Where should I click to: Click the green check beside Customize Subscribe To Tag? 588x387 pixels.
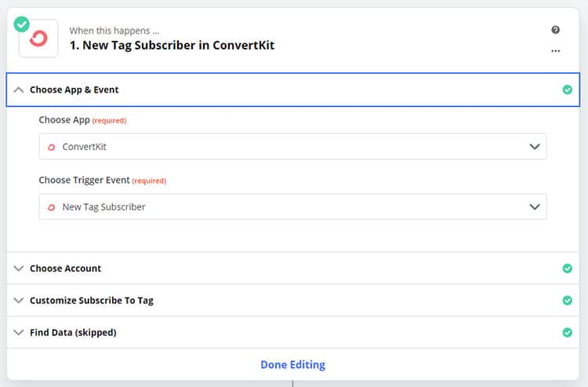(567, 301)
